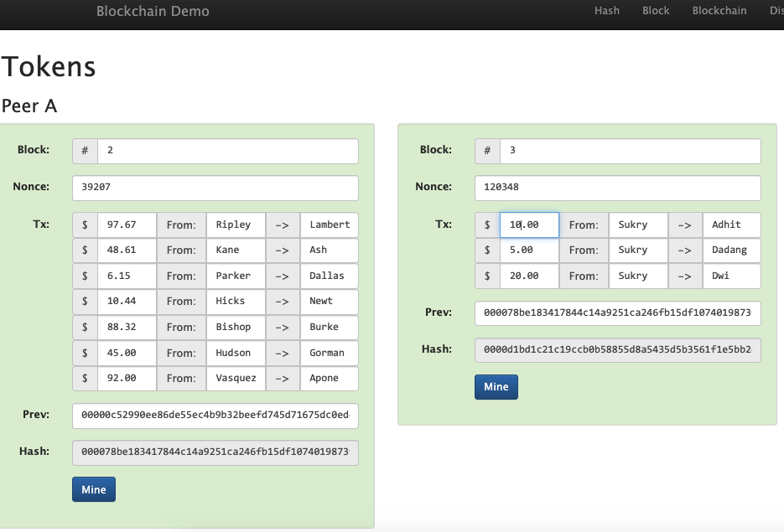Edit the 5.00 amount in block 3

(x=529, y=251)
